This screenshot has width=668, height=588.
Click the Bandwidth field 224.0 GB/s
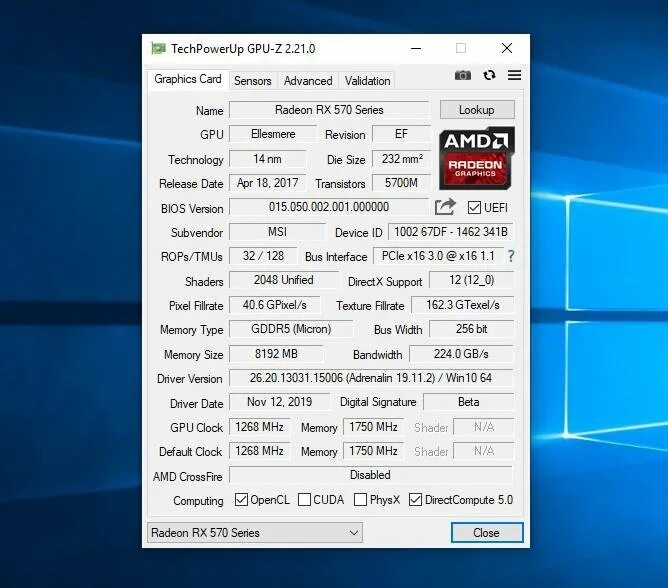[461, 354]
